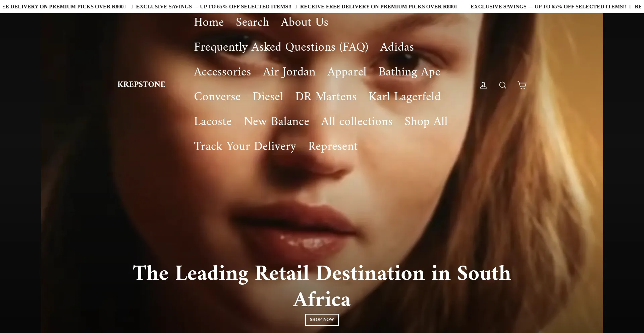Viewport: 644px width, 333px height.
Task: Open the Air Jordan collection
Action: tap(289, 72)
